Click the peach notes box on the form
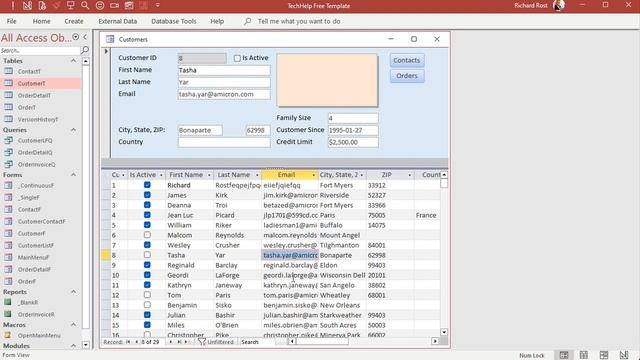Image resolution: width=640 pixels, height=360 pixels. (x=327, y=80)
